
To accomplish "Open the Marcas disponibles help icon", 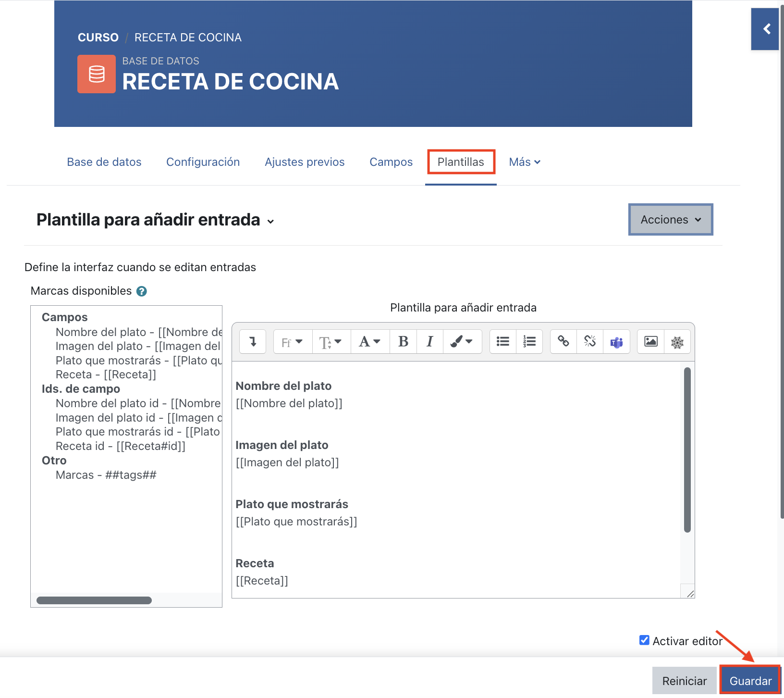I will (141, 291).
